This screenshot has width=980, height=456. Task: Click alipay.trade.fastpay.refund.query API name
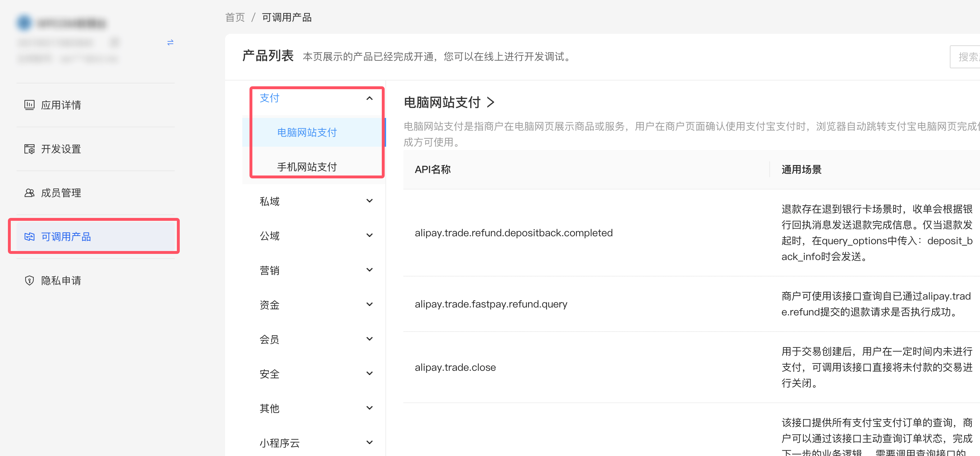(491, 304)
